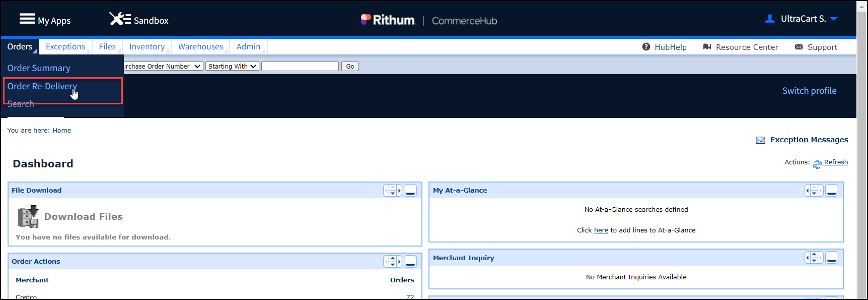Open the Warehouses menu tab
The height and width of the screenshot is (300, 868).
point(200,46)
